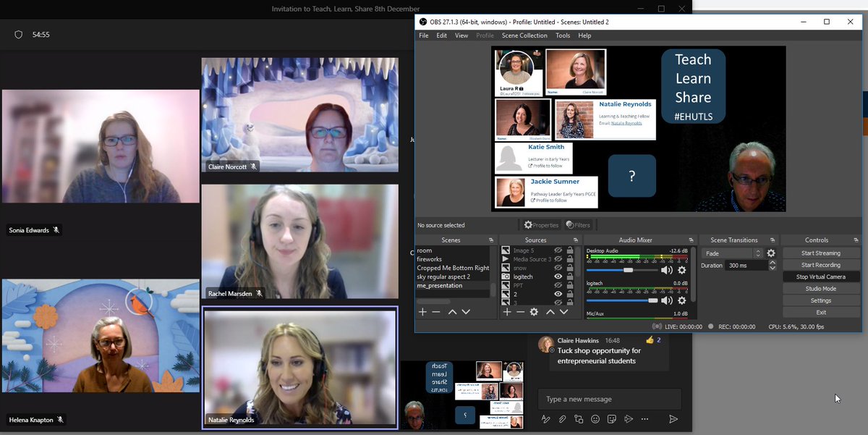Image resolution: width=868 pixels, height=435 pixels.
Task: Toggle the lock on the snow source
Action: (x=570, y=268)
